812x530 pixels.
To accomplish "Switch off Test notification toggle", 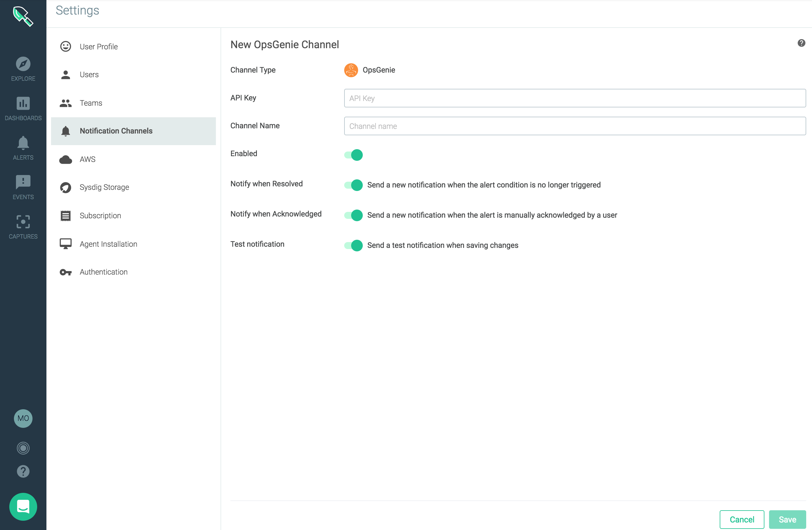I will 353,245.
